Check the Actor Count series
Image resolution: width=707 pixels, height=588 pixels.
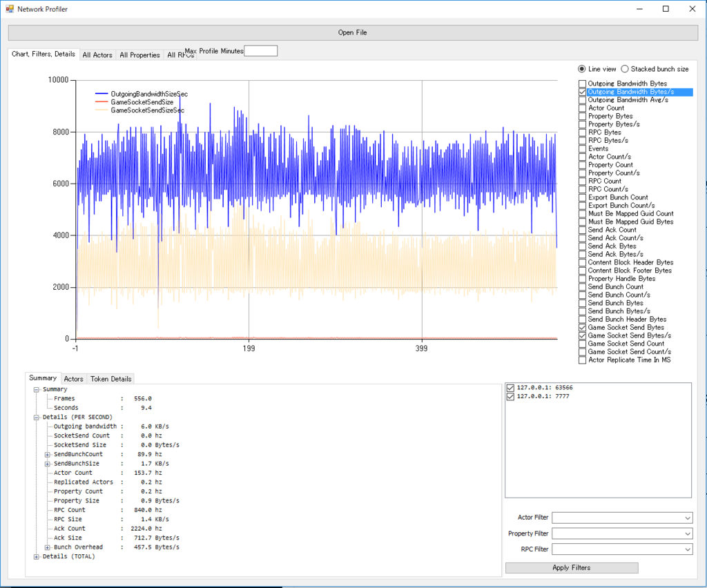[x=583, y=108]
